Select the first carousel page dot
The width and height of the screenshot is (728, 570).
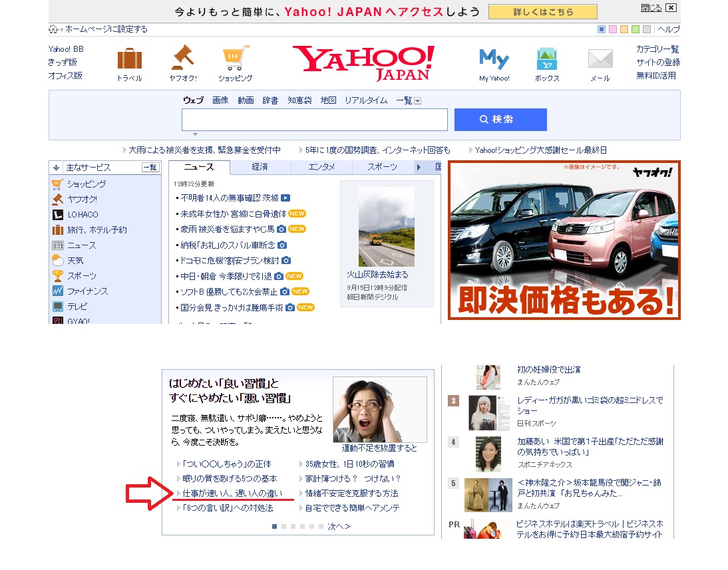coord(274,526)
